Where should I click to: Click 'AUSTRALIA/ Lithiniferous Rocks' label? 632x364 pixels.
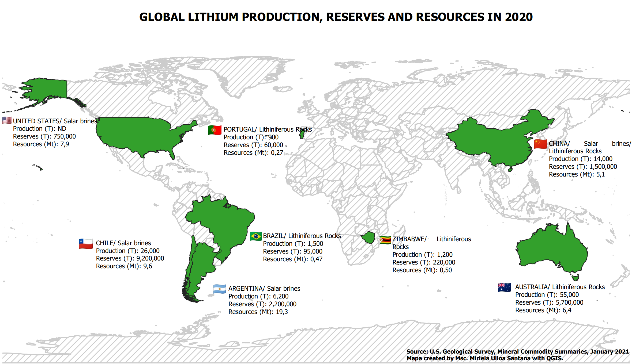pyautogui.click(x=560, y=287)
